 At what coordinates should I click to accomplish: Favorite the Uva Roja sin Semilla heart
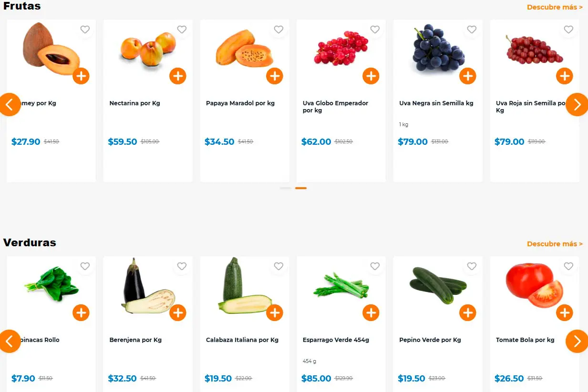click(x=568, y=30)
